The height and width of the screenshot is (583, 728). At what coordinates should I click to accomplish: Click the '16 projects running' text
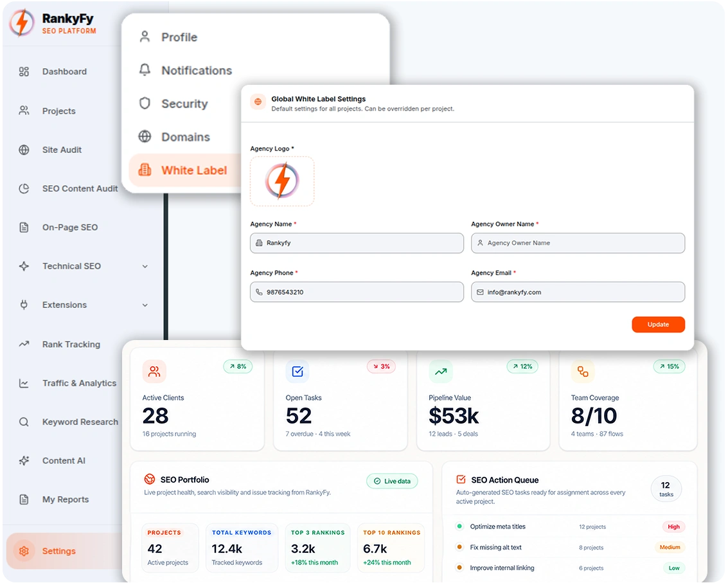click(x=169, y=434)
